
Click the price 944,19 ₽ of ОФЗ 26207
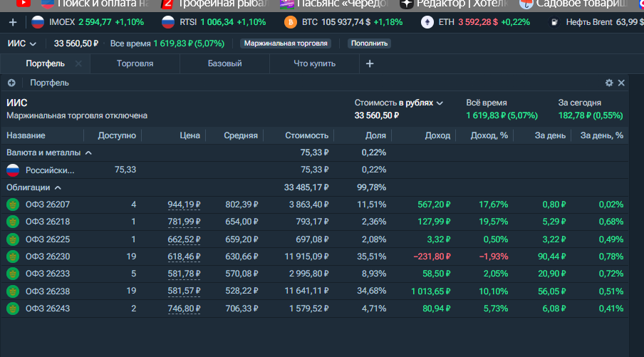[184, 205]
